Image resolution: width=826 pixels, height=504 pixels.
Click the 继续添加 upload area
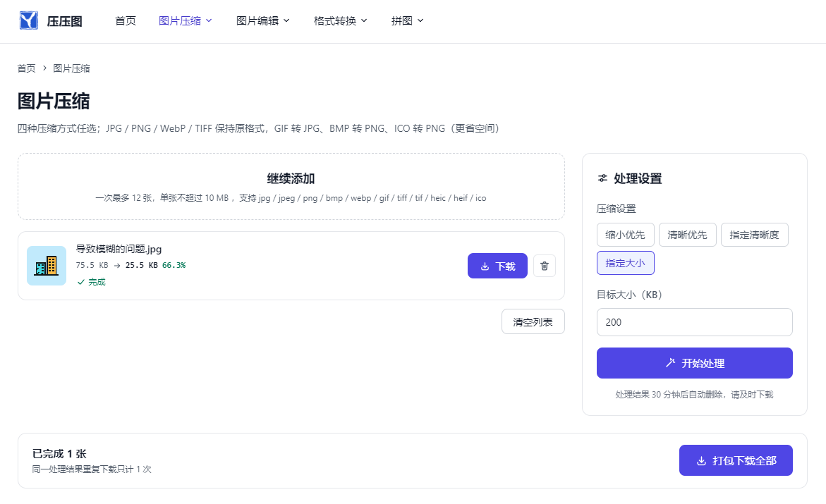[291, 186]
